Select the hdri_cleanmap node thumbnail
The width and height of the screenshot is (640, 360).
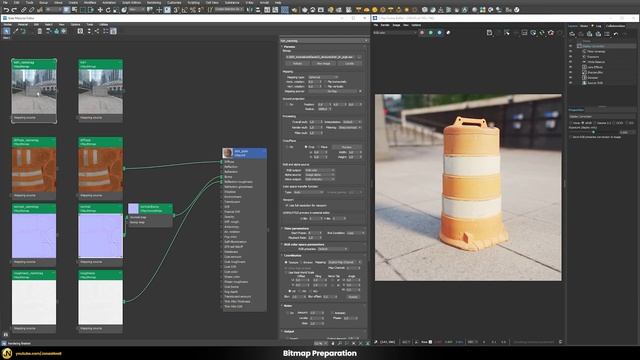click(x=34, y=91)
